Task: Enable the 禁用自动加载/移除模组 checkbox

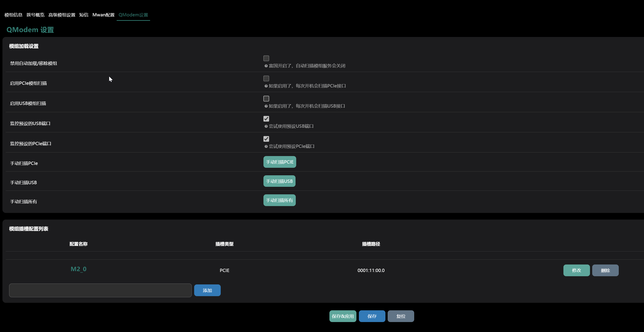Action: tap(266, 58)
